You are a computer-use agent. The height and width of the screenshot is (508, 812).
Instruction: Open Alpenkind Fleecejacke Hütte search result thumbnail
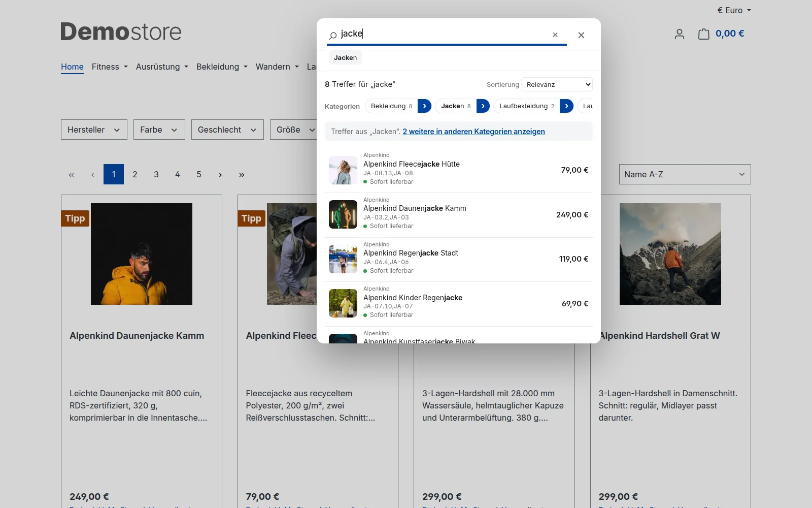click(343, 170)
